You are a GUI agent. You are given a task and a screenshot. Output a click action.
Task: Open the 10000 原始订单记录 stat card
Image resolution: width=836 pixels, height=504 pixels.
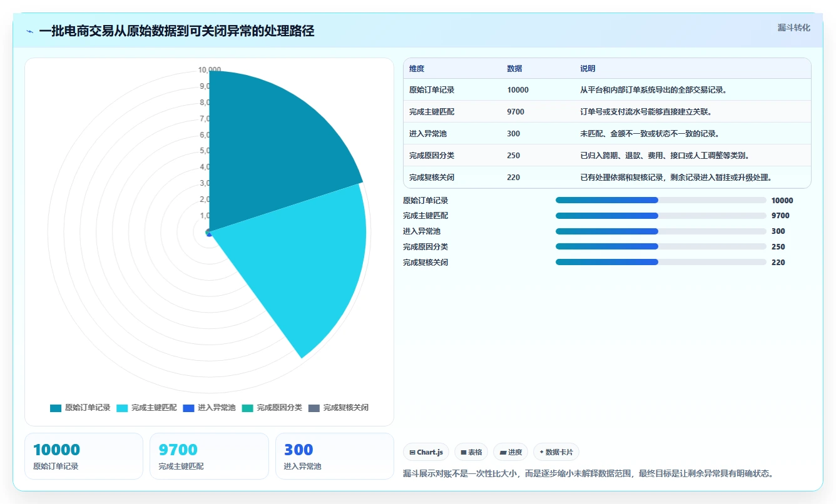84,456
